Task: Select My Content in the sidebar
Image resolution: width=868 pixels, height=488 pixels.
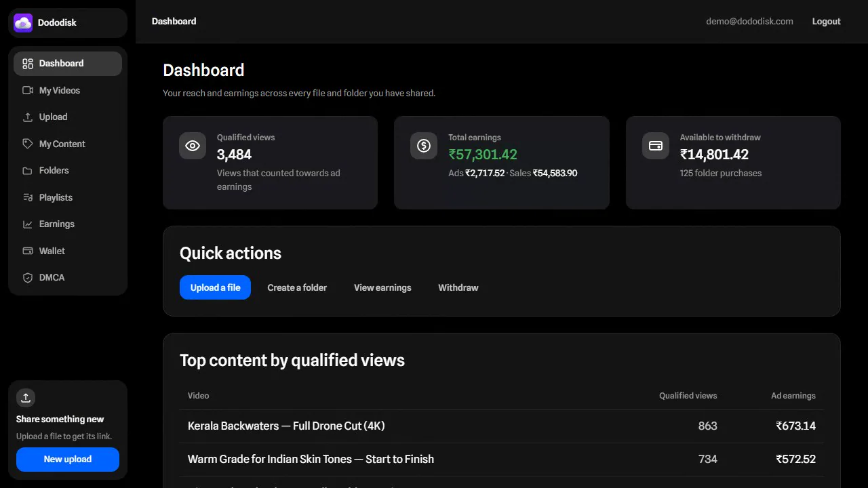Action: click(68, 144)
